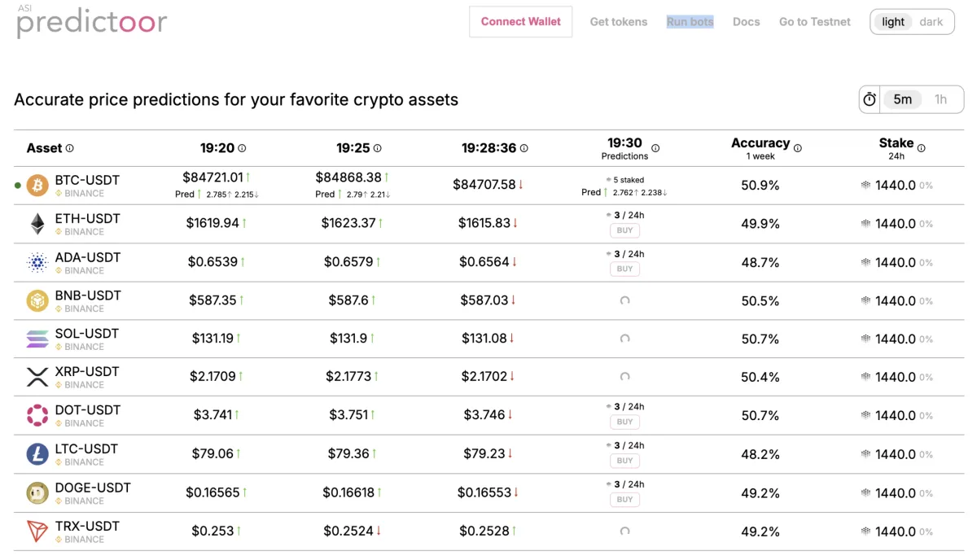Viewport: 977px width, 560px height.
Task: Open info icon next to 19:28:36 column
Action: pos(524,148)
